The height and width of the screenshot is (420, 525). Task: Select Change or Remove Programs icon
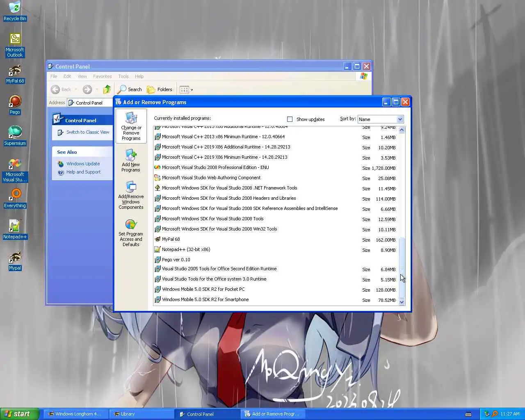pos(131,126)
